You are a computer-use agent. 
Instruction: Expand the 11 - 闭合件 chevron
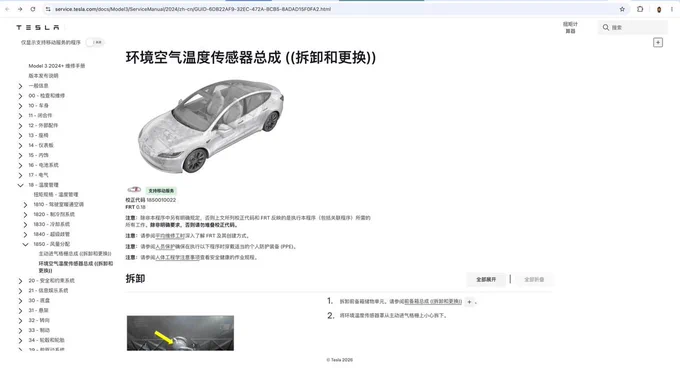20,116
